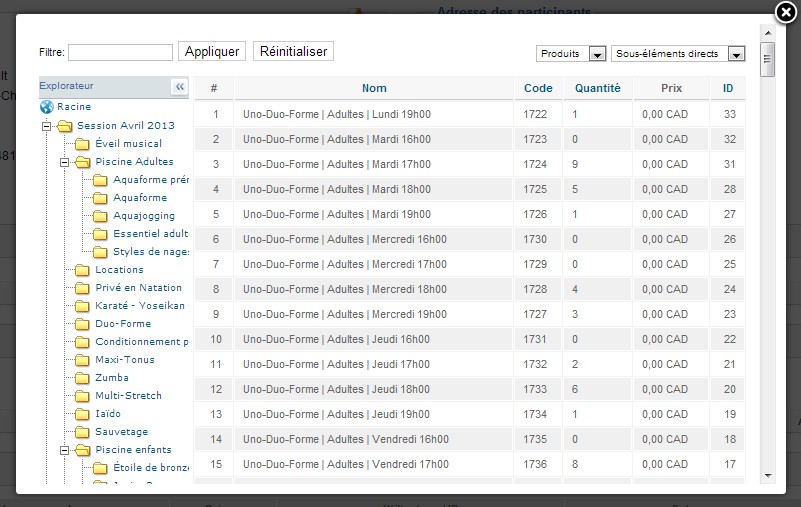Collapse the Session Avril 2013 node

46,126
